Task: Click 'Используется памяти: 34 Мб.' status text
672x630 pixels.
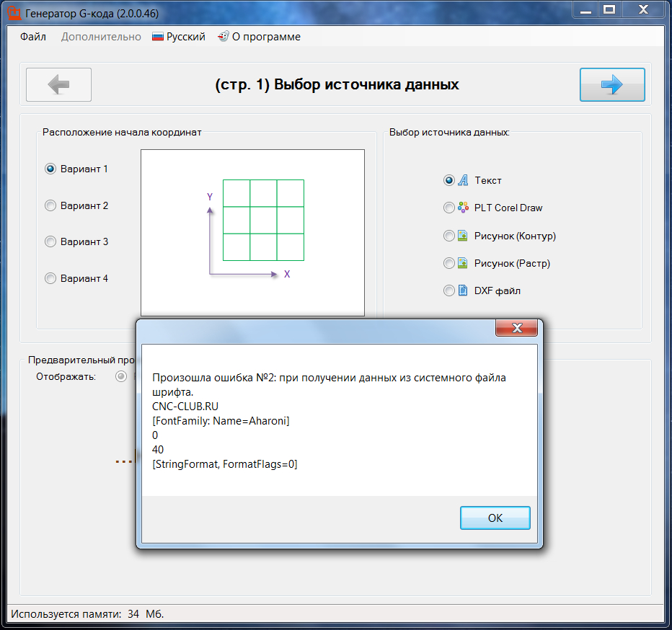Action: click(87, 614)
